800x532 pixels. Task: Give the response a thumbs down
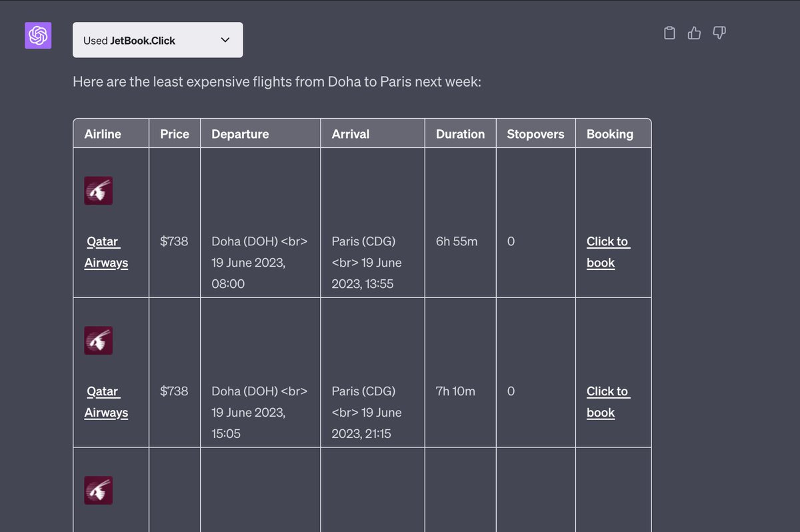(x=719, y=33)
